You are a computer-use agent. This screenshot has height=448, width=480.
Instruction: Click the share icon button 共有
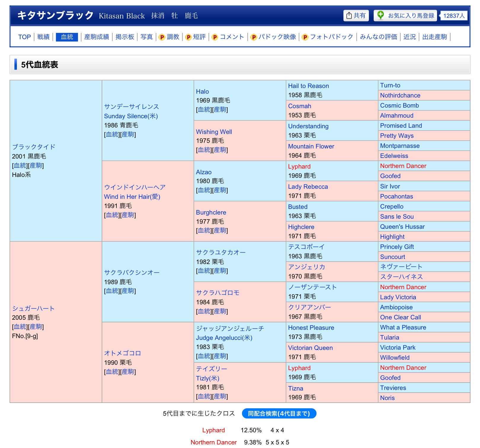[x=356, y=15]
